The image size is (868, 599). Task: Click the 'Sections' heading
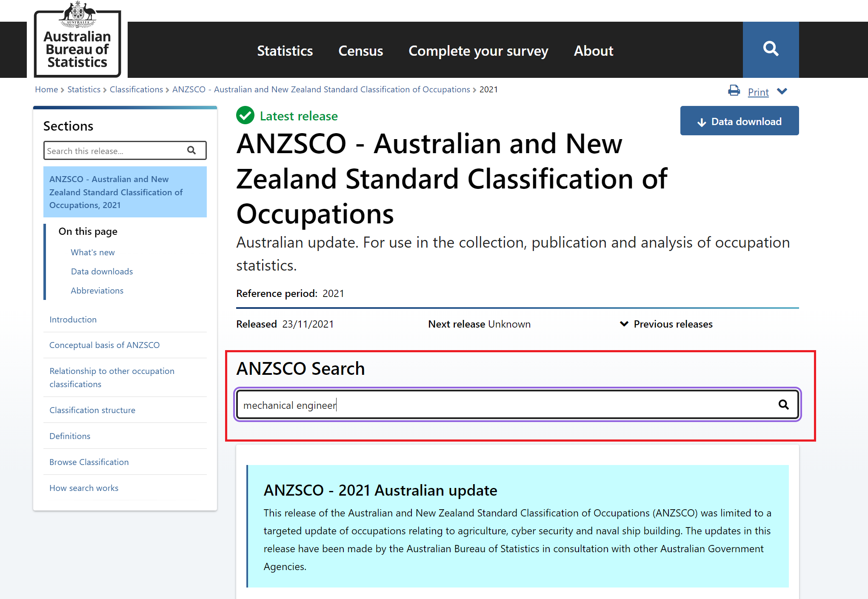(x=68, y=126)
